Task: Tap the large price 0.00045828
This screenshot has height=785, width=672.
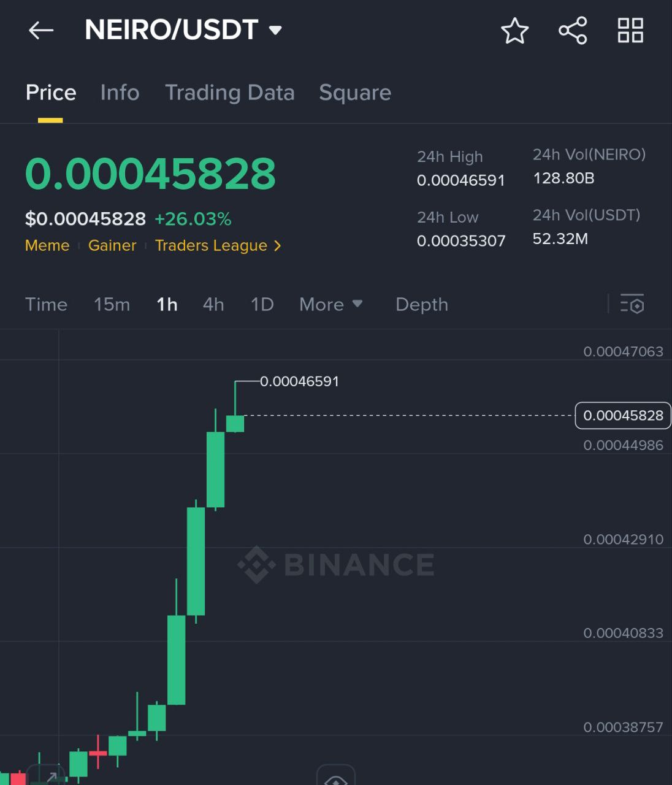Action: coord(150,173)
